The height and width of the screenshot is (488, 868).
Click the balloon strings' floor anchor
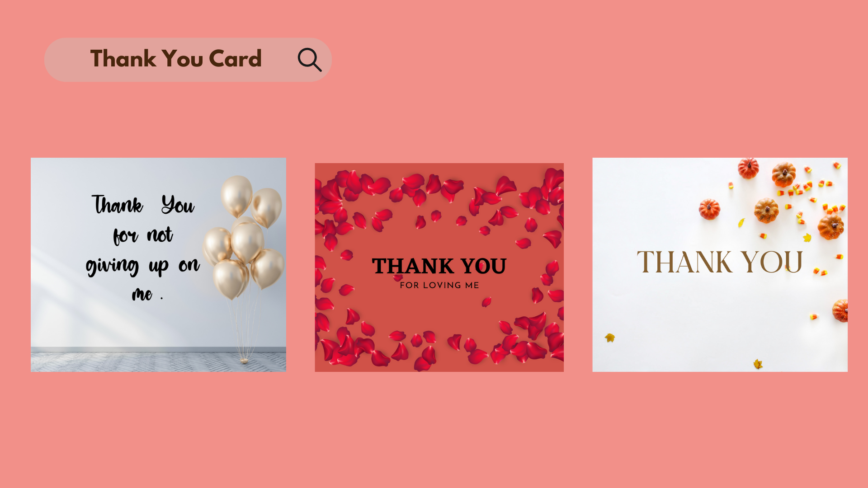244,360
